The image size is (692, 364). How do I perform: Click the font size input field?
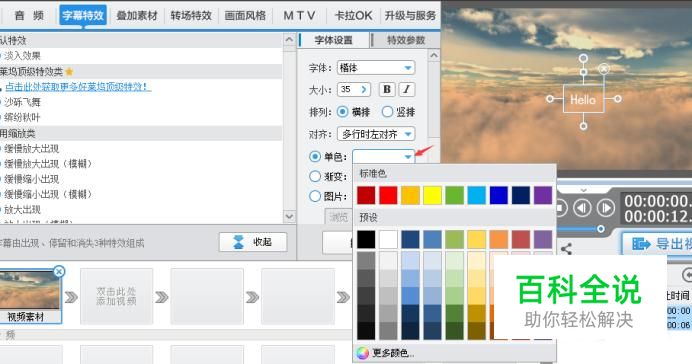(x=348, y=90)
